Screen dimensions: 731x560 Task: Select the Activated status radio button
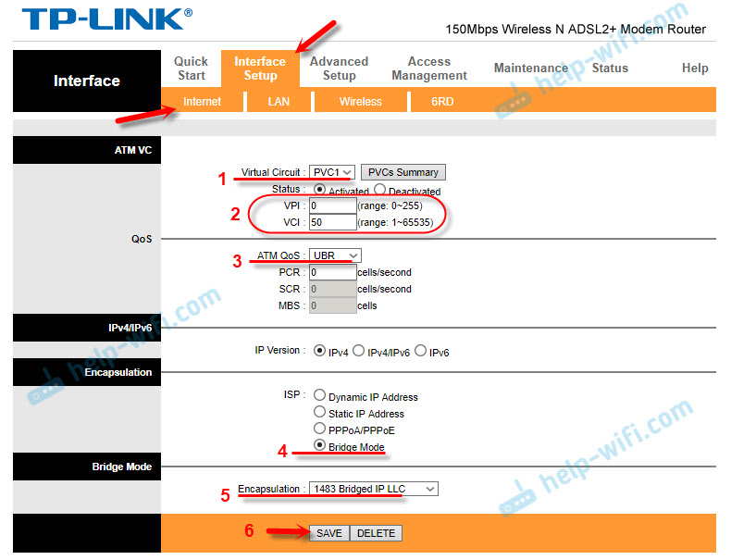[319, 190]
